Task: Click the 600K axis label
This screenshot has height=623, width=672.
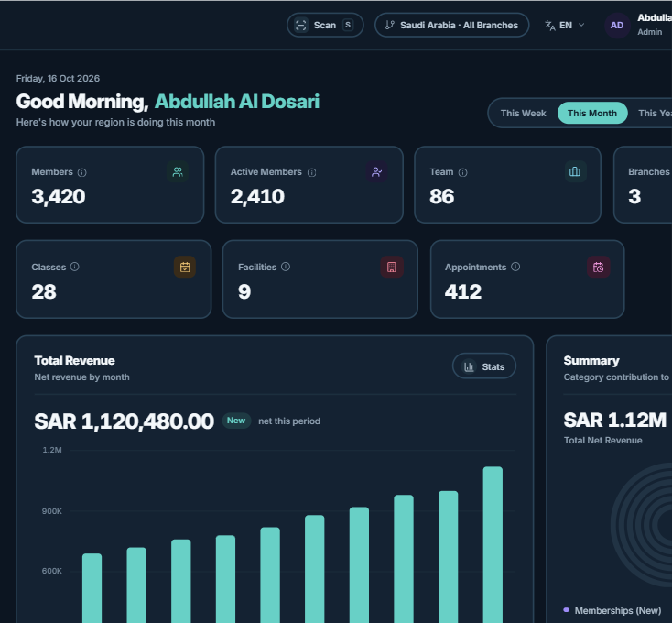Action: (x=51, y=571)
